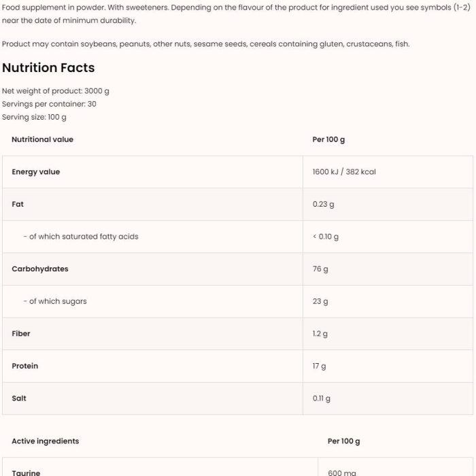This screenshot has height=476, width=476.
Task: Select the Taurine row label
Action: (26, 473)
